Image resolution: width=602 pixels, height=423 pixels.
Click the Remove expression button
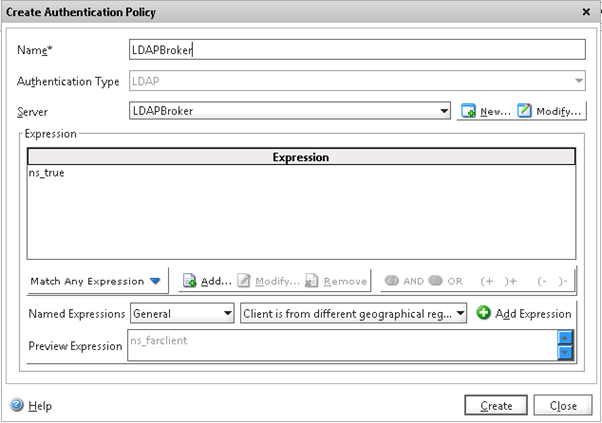click(336, 281)
